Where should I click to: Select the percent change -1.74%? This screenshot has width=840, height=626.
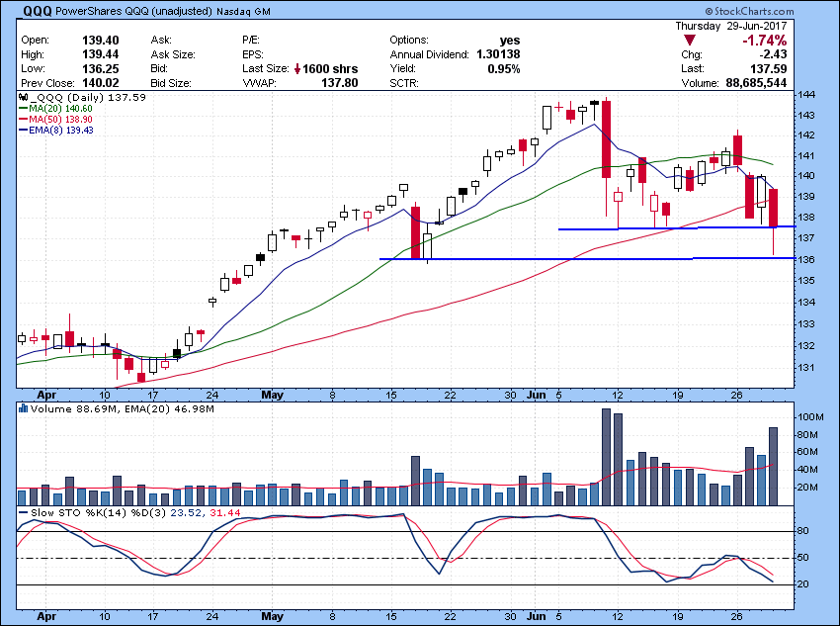(765, 41)
